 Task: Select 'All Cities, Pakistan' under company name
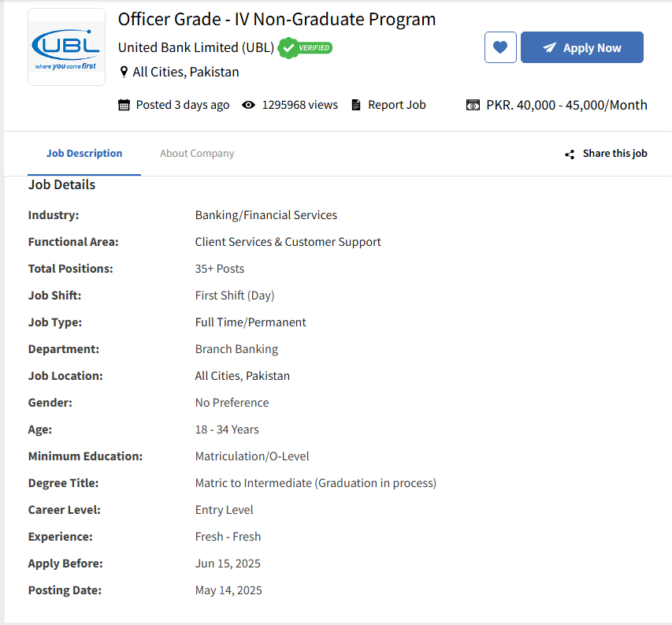pos(186,72)
